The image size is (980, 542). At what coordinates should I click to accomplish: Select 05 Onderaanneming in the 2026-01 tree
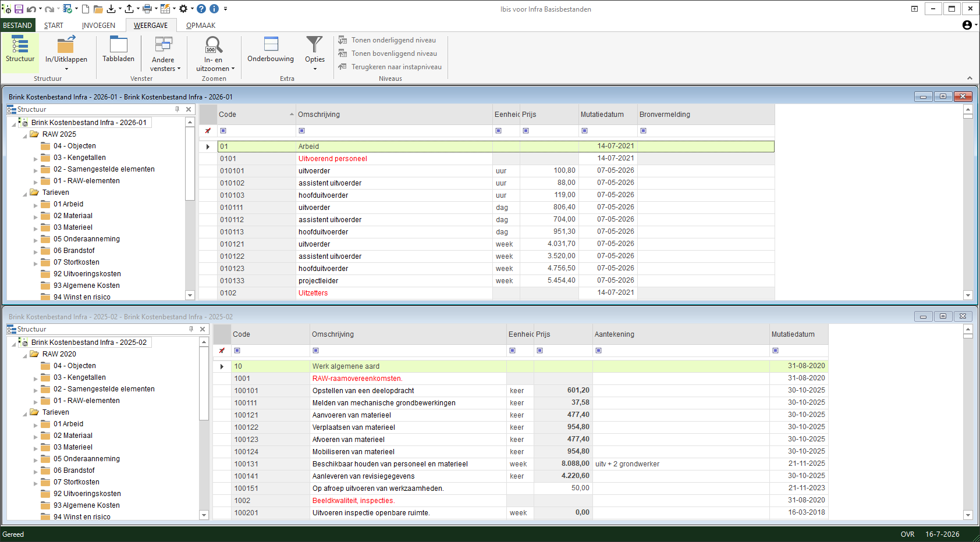click(87, 239)
